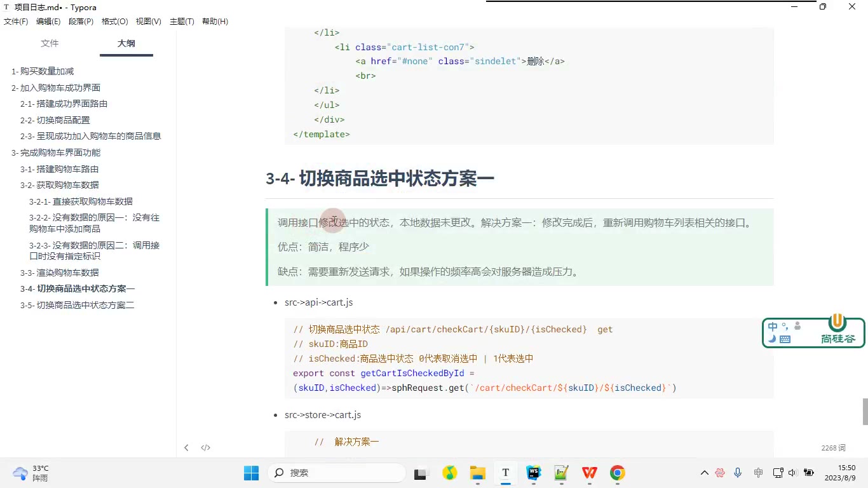
Task: Open network settings from the tray icon
Action: tap(778, 473)
